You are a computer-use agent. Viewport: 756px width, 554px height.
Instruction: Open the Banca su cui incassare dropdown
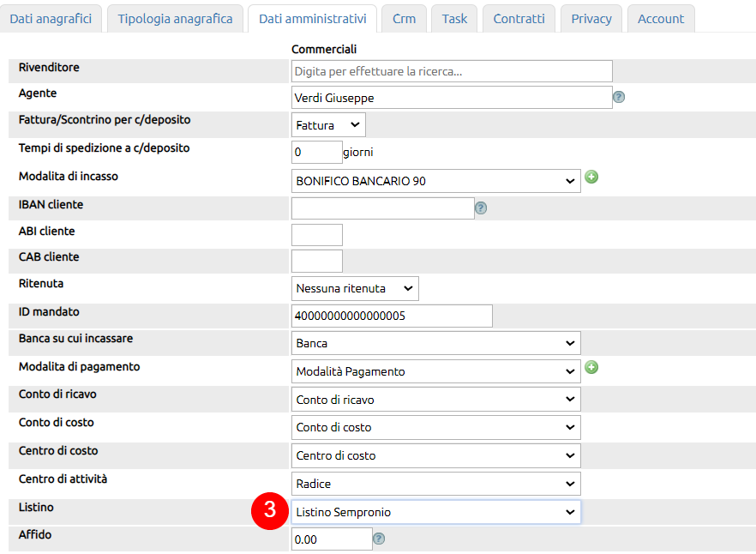click(435, 343)
